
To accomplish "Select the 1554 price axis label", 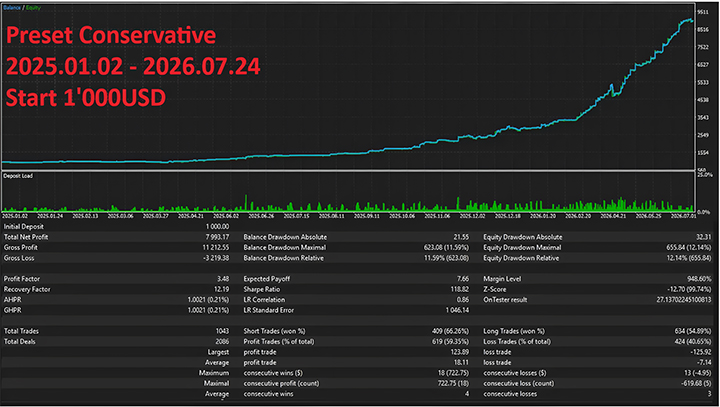I will 703,153.
